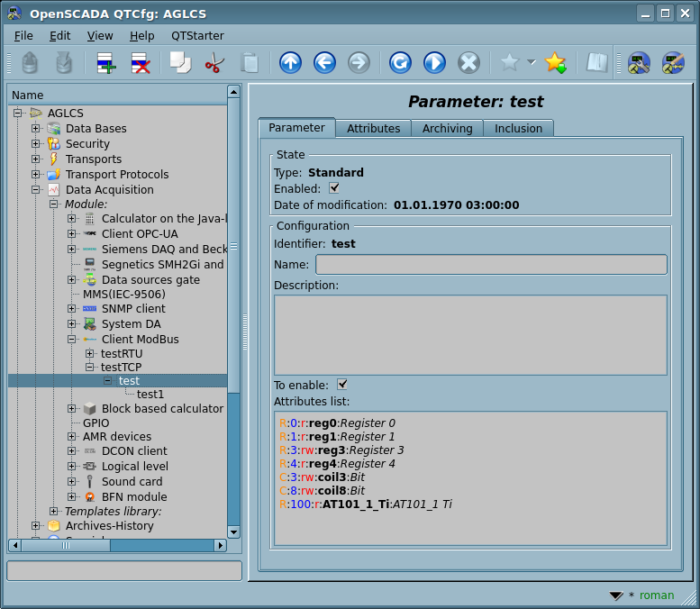Switch to the Archiving tab
Image resolution: width=700 pixels, height=609 pixels.
(x=447, y=129)
